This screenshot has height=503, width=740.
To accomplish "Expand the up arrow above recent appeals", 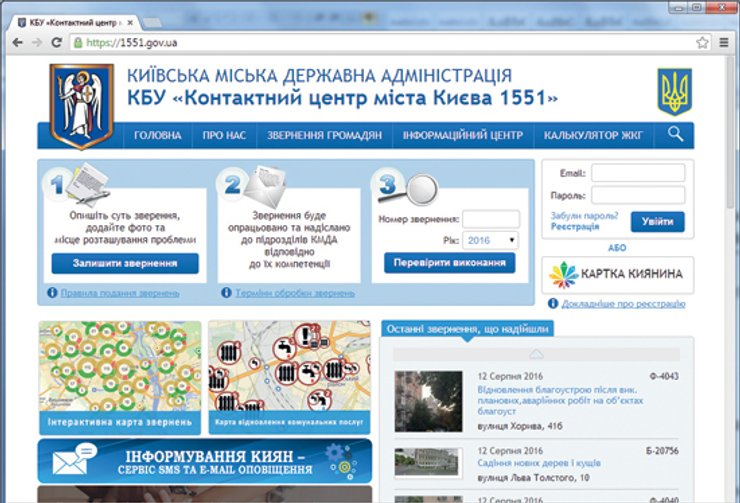I will click(x=537, y=353).
